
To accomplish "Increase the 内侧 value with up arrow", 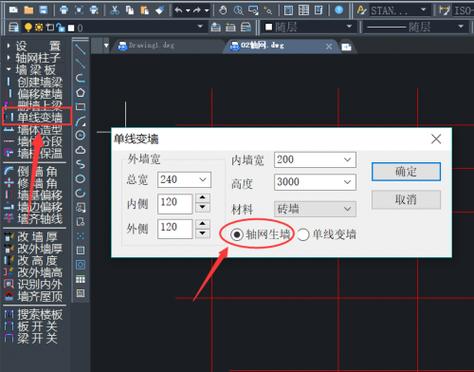I will tap(202, 199).
